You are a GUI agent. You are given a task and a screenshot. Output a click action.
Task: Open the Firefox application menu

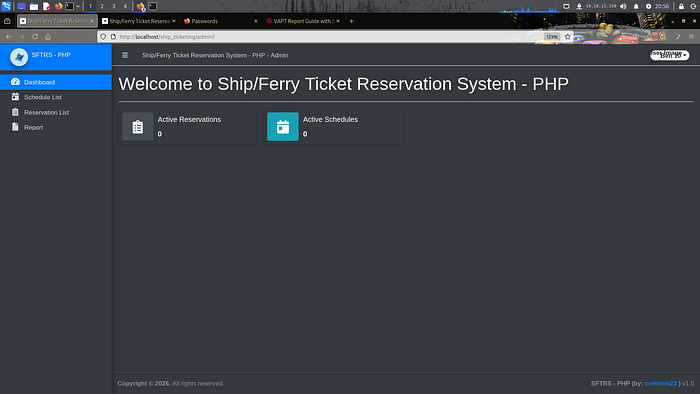click(691, 37)
